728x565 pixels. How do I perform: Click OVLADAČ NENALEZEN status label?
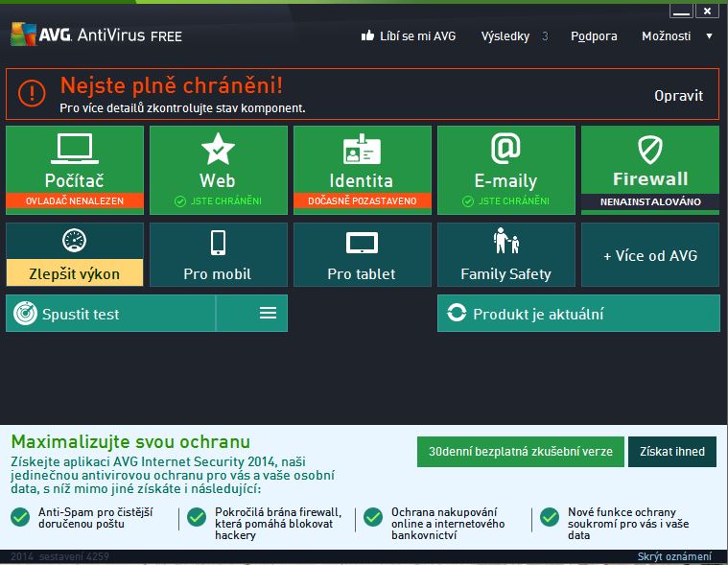click(x=75, y=201)
